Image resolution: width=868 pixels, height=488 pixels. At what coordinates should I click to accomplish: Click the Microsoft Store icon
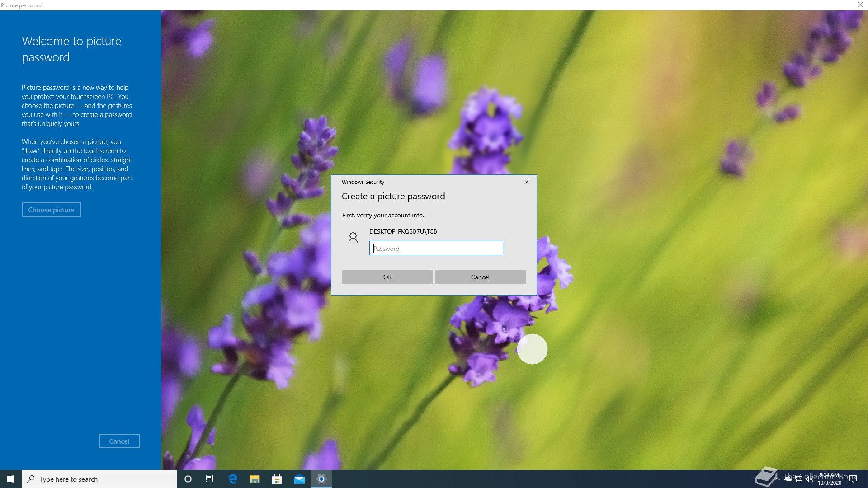coord(277,479)
